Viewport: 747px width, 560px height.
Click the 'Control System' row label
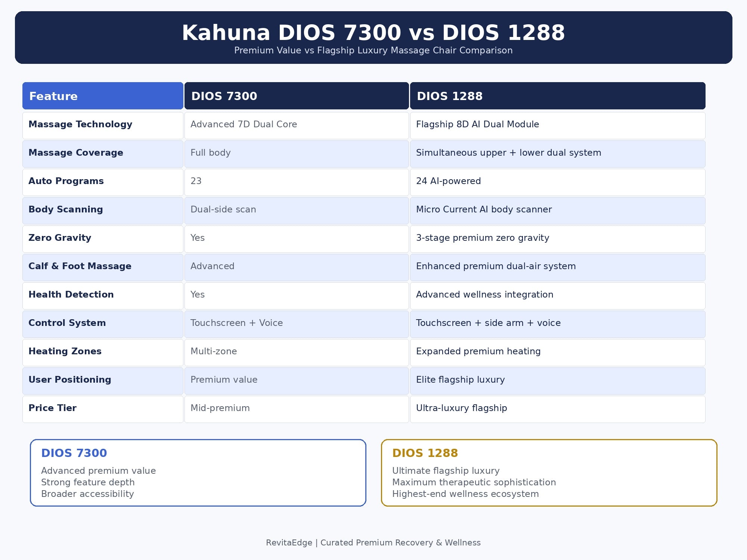(67, 323)
